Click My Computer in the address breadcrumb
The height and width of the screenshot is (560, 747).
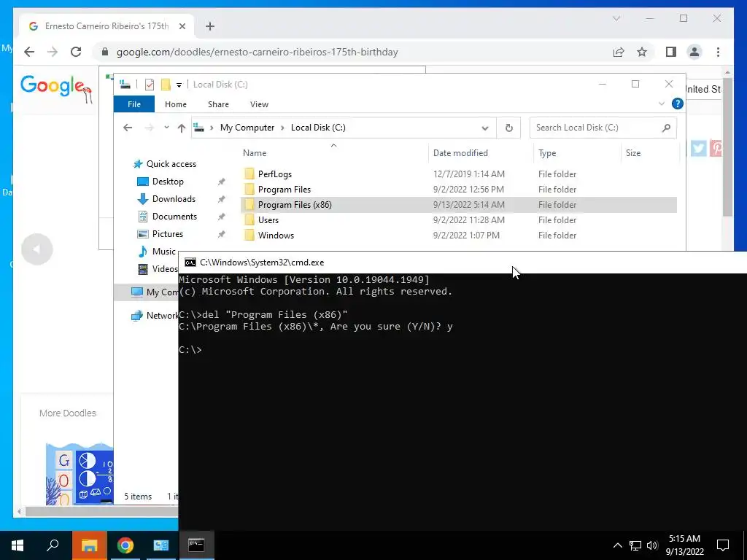(x=247, y=128)
